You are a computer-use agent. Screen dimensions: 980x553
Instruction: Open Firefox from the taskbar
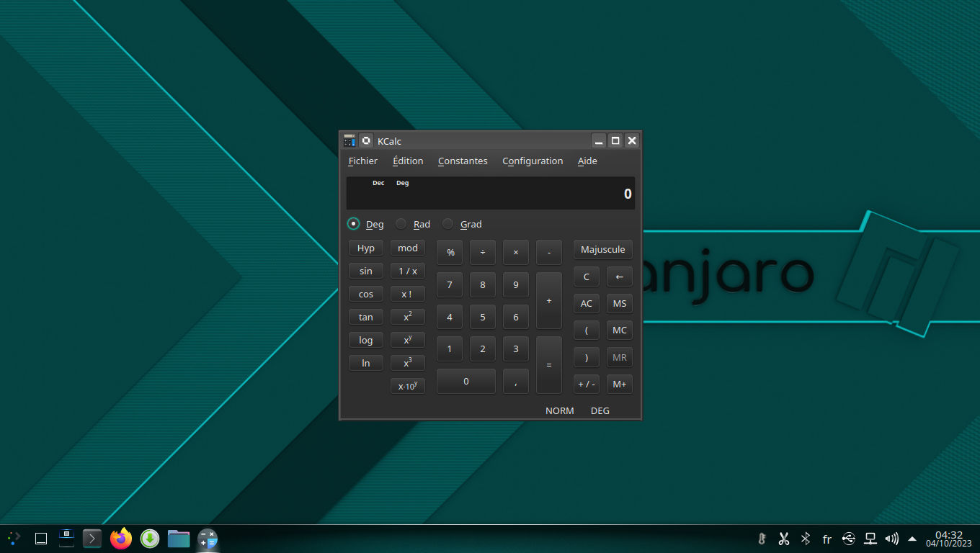(x=121, y=538)
